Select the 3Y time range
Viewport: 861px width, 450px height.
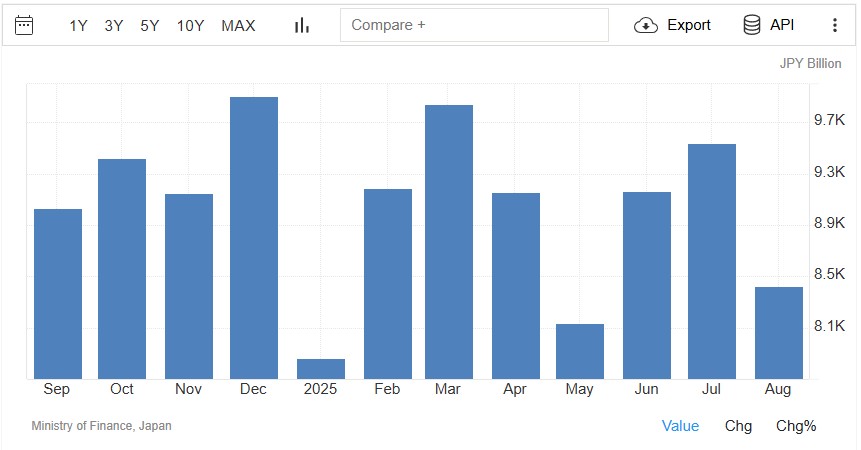pos(114,25)
